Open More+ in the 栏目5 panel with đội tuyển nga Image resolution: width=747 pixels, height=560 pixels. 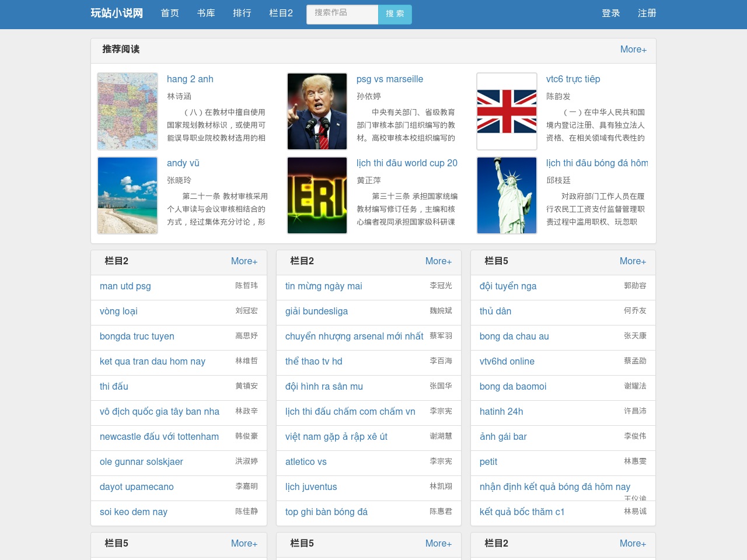633,261
